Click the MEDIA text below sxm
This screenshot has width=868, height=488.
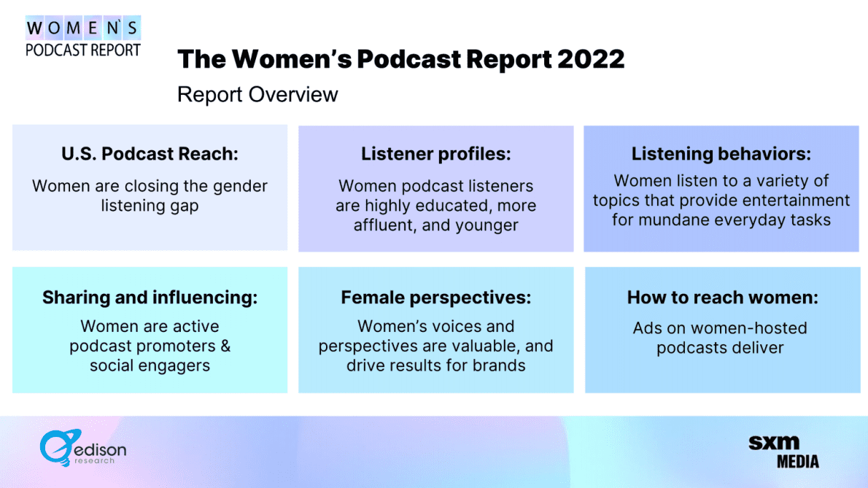coord(797,461)
